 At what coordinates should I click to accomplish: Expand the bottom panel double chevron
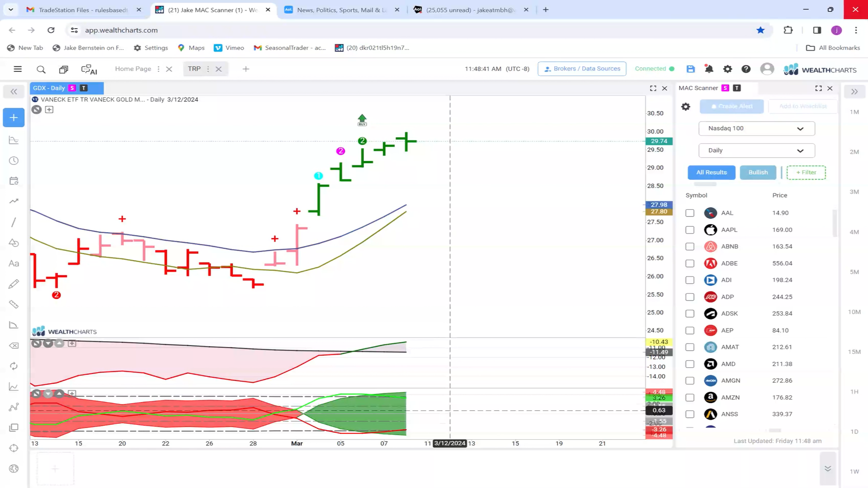[828, 469]
